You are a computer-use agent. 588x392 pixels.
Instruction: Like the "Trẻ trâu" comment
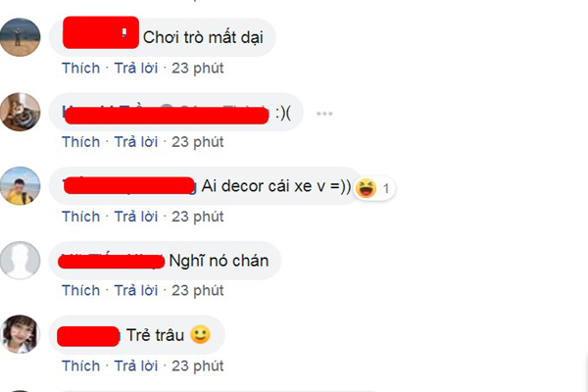pos(81,367)
